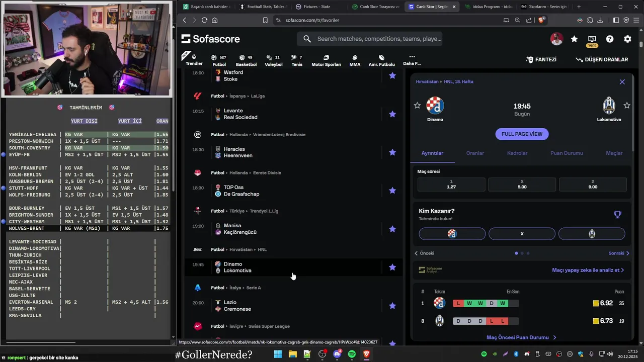Focus the Sofascore search matches field
The width and height of the screenshot is (644, 362).
click(x=370, y=39)
